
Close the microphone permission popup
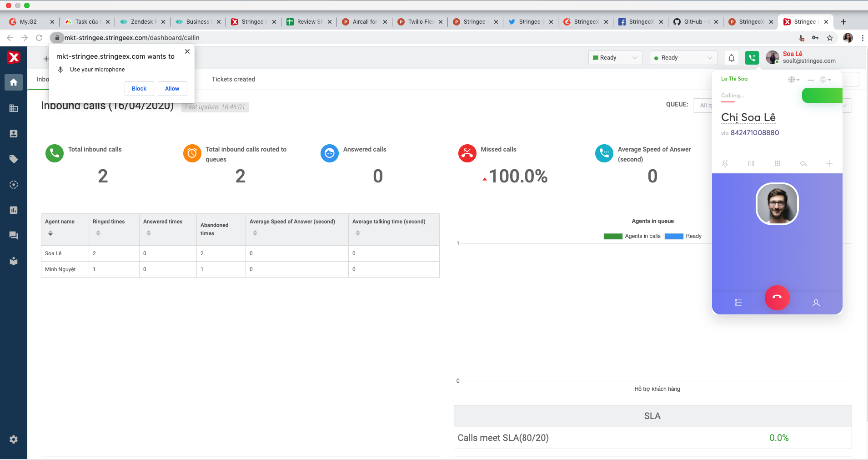(187, 51)
